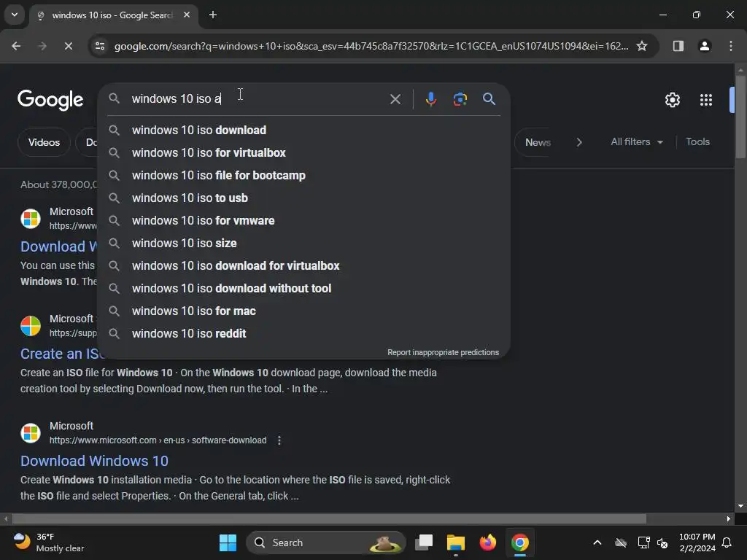The image size is (747, 560).
Task: Open Google Lens image search icon
Action: 460,99
